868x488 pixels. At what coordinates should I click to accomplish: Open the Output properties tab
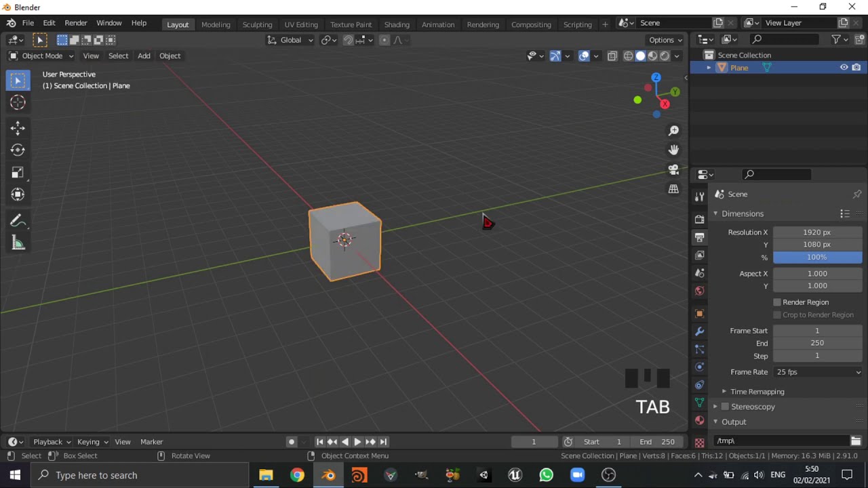699,237
